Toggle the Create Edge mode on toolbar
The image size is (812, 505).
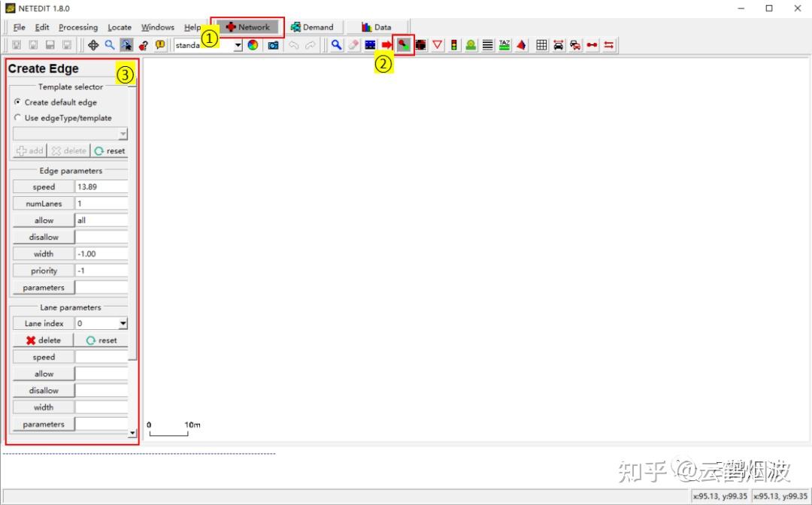point(404,44)
